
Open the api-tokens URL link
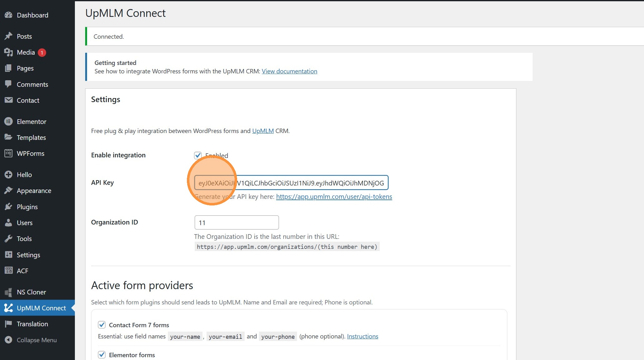pyautogui.click(x=334, y=197)
